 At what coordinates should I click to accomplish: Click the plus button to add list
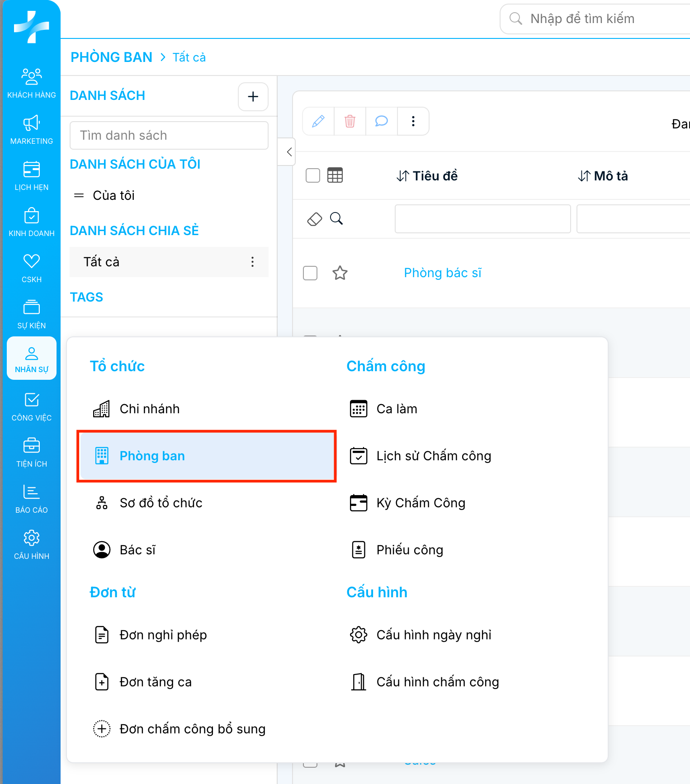click(x=253, y=96)
